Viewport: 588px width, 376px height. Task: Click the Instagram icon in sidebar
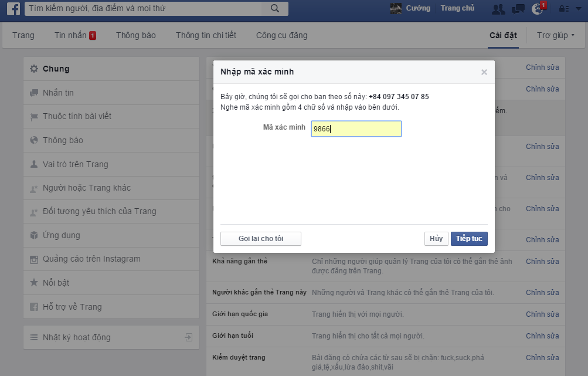(x=34, y=259)
